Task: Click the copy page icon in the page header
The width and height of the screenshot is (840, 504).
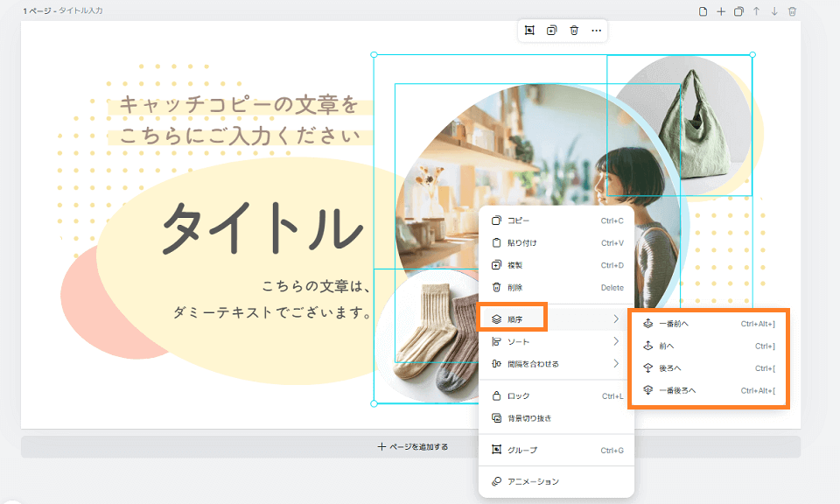Action: [x=738, y=11]
